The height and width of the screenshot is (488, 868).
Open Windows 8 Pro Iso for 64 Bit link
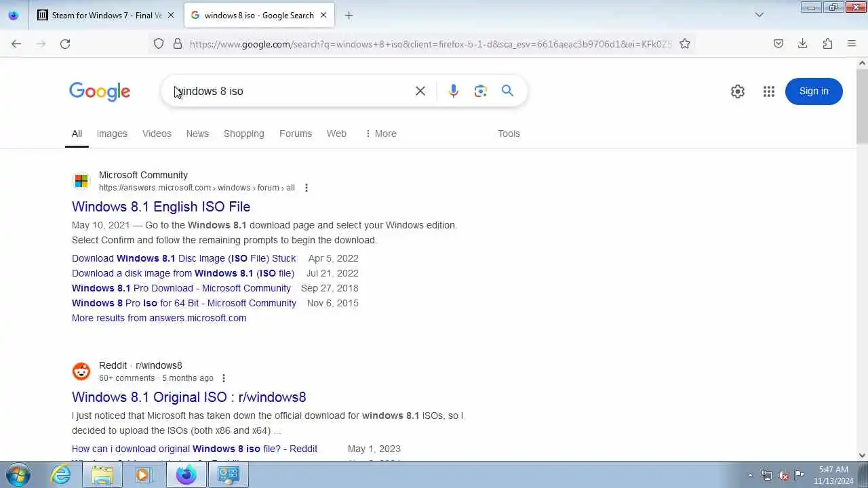[x=184, y=303]
